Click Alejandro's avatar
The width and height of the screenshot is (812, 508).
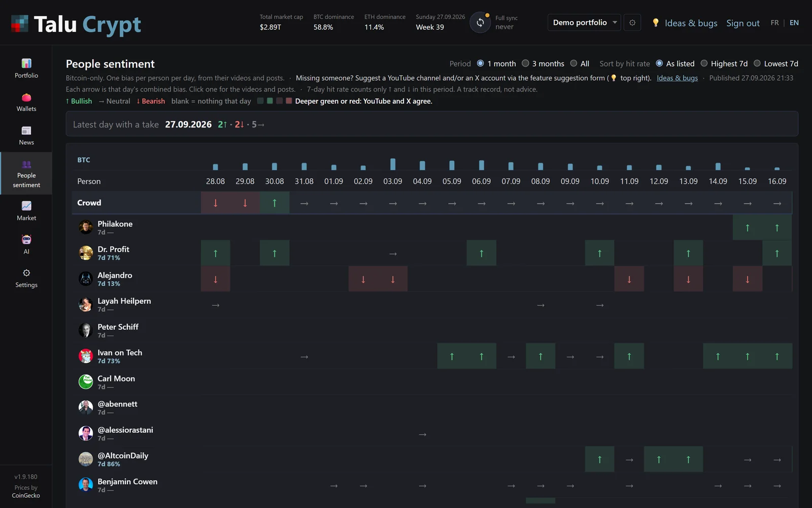point(86,278)
